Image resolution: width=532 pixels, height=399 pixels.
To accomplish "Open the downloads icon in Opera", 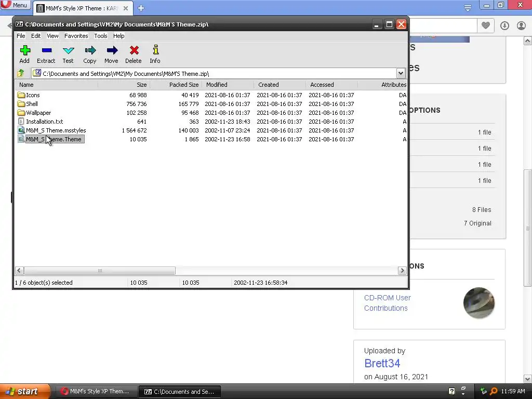I will (x=504, y=25).
